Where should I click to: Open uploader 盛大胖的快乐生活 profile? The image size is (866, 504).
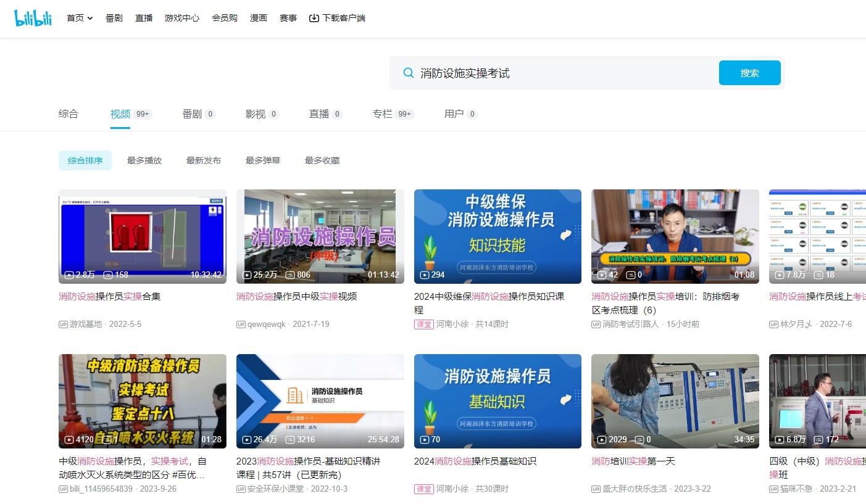click(635, 489)
